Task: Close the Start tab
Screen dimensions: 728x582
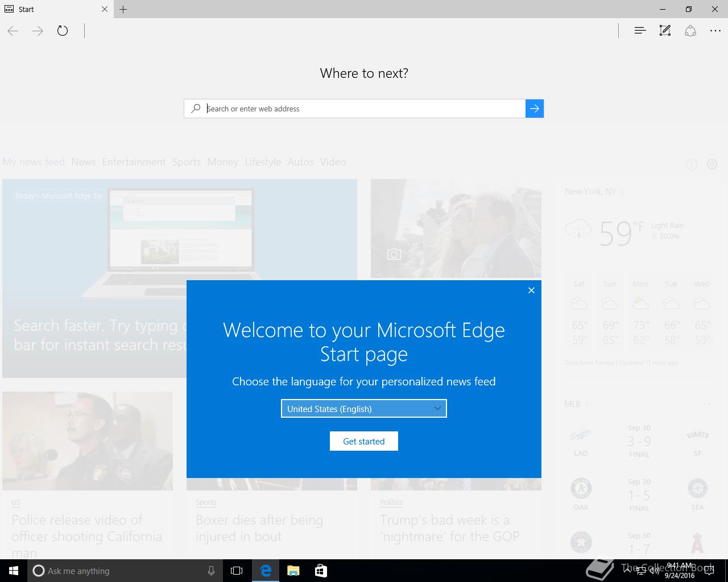Action: (x=105, y=9)
